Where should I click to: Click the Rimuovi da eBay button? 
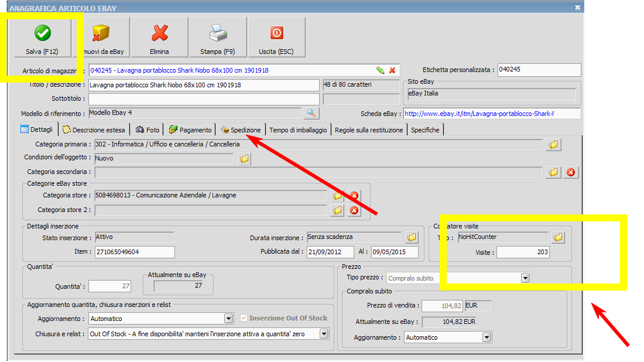tap(101, 37)
